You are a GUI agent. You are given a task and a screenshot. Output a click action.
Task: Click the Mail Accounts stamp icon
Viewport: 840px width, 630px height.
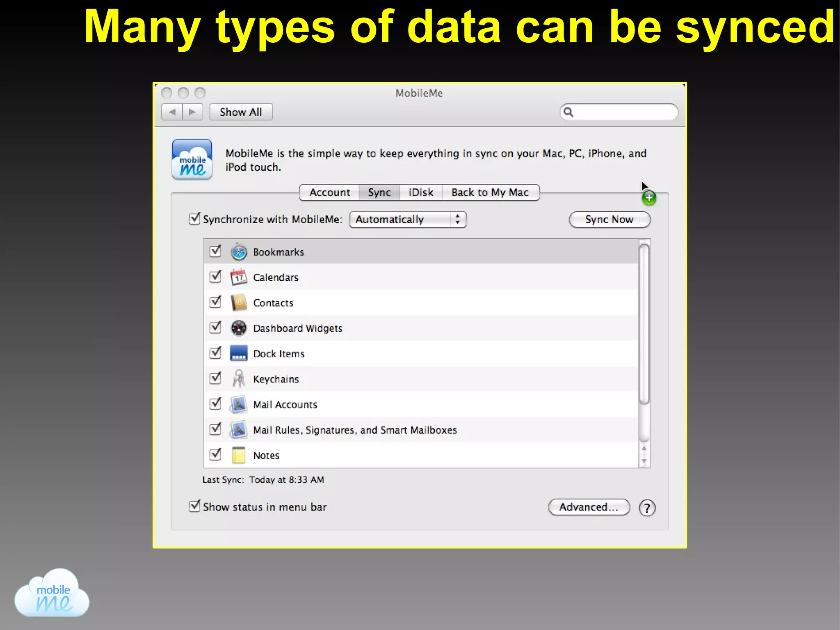click(x=238, y=404)
